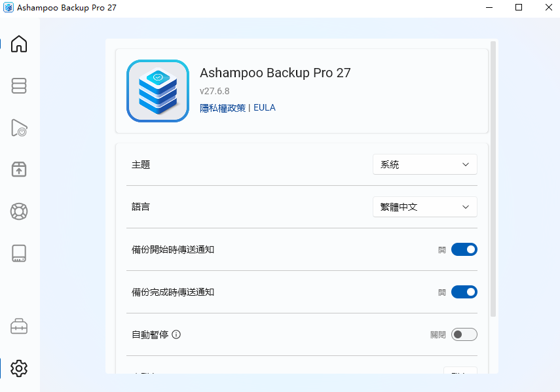The width and height of the screenshot is (560, 392).
Task: Click the Ashampoo Backup Pro 27 heading
Action: [x=275, y=73]
